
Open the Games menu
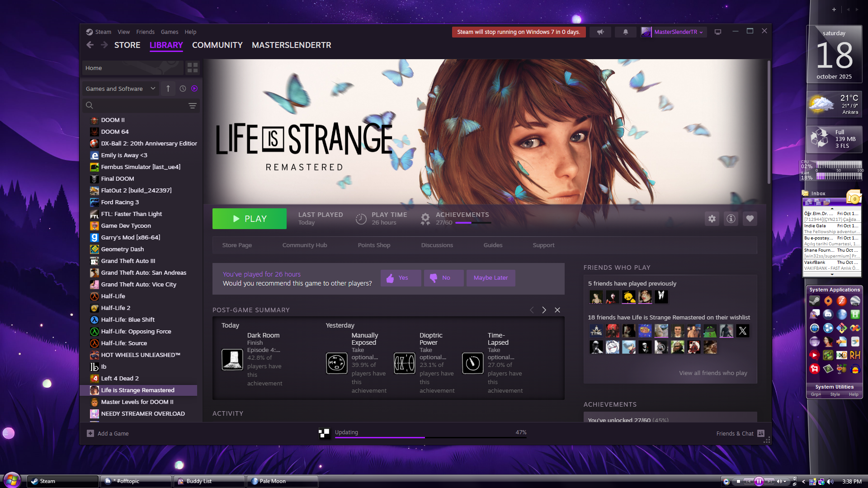[x=170, y=32]
